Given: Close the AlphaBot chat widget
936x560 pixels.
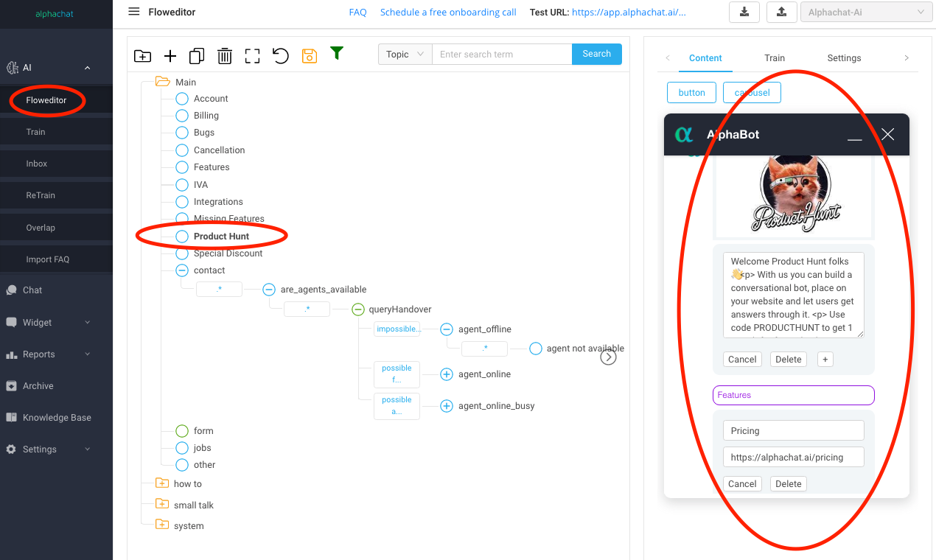Looking at the screenshot, I should coord(888,134).
